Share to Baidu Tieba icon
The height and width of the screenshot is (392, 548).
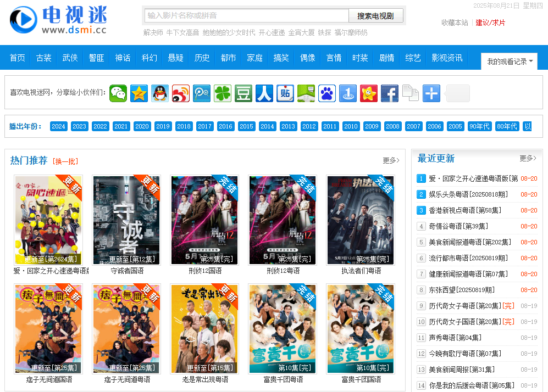(285, 93)
